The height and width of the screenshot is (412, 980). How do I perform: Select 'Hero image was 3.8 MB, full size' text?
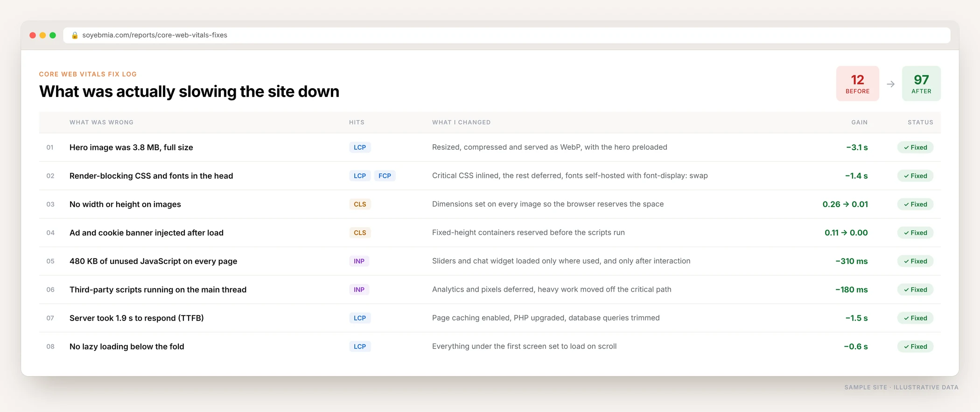pyautogui.click(x=131, y=147)
